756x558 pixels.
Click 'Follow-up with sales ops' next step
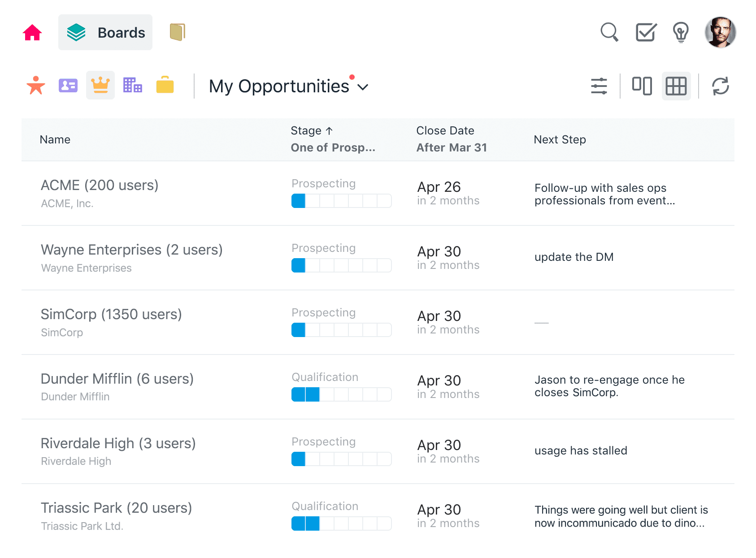(604, 194)
